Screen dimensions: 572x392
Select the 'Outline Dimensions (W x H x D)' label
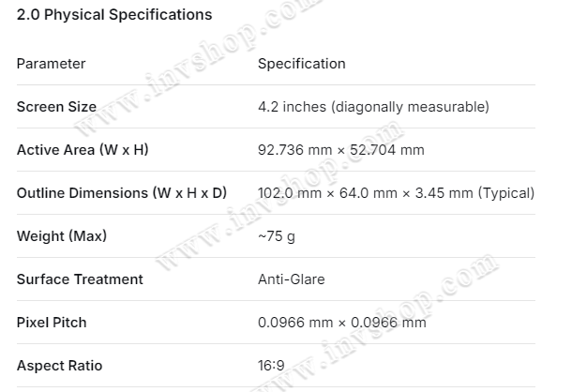(122, 193)
